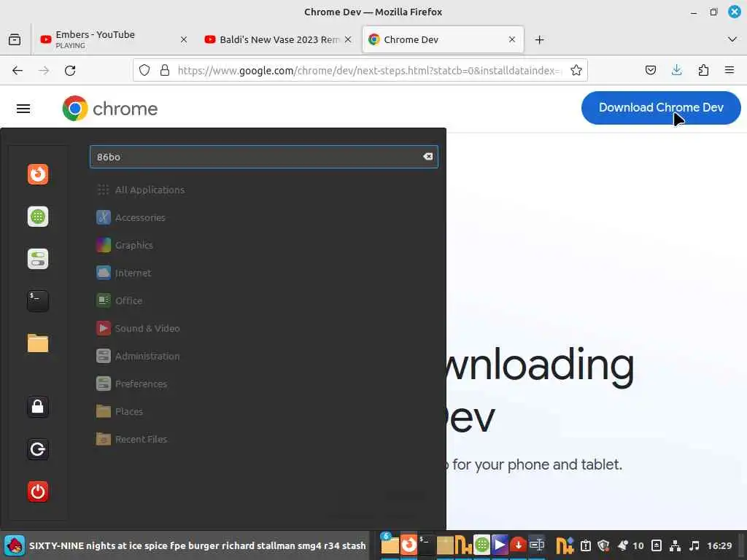Open Save to Pocket icon
Viewport: 747px width, 560px height.
point(650,71)
